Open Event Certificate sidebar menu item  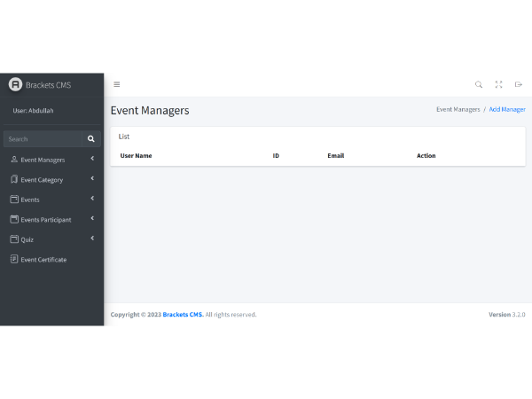pyautogui.click(x=52, y=260)
